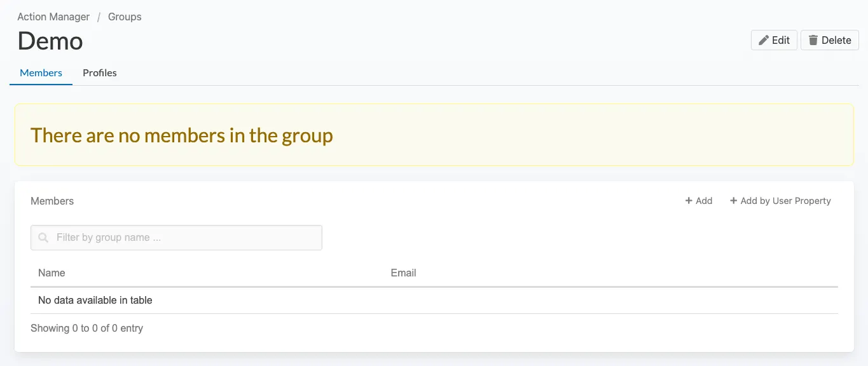Viewport: 868px width, 366px height.
Task: Click the plus icon before Add by User Property
Action: click(734, 201)
